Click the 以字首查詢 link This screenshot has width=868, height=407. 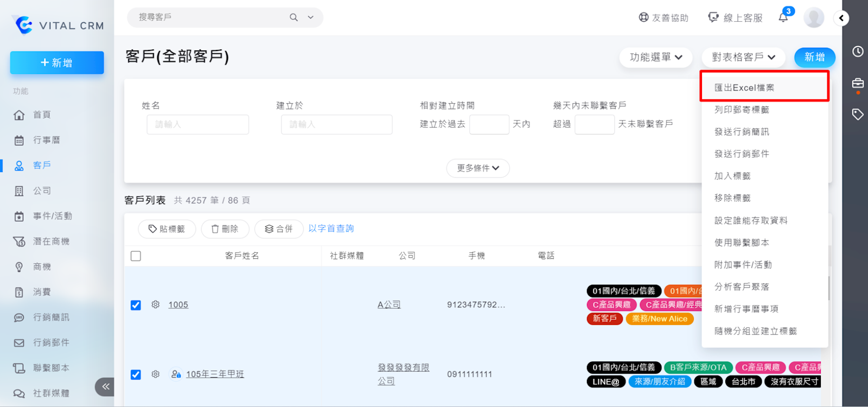tap(331, 228)
